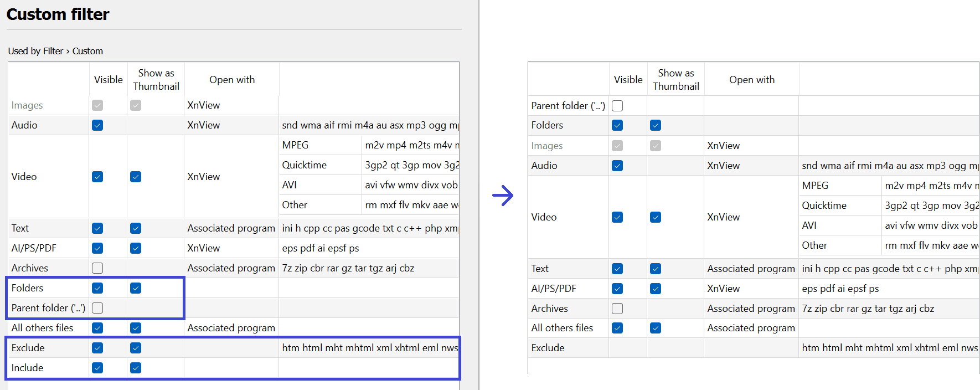
Task: Click the 'Custom' breadcrumb text
Action: (x=87, y=51)
